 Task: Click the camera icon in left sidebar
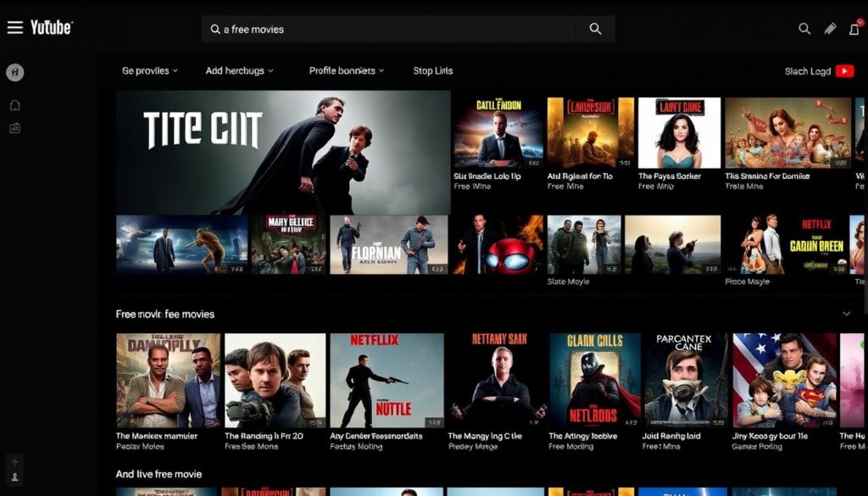[15, 128]
